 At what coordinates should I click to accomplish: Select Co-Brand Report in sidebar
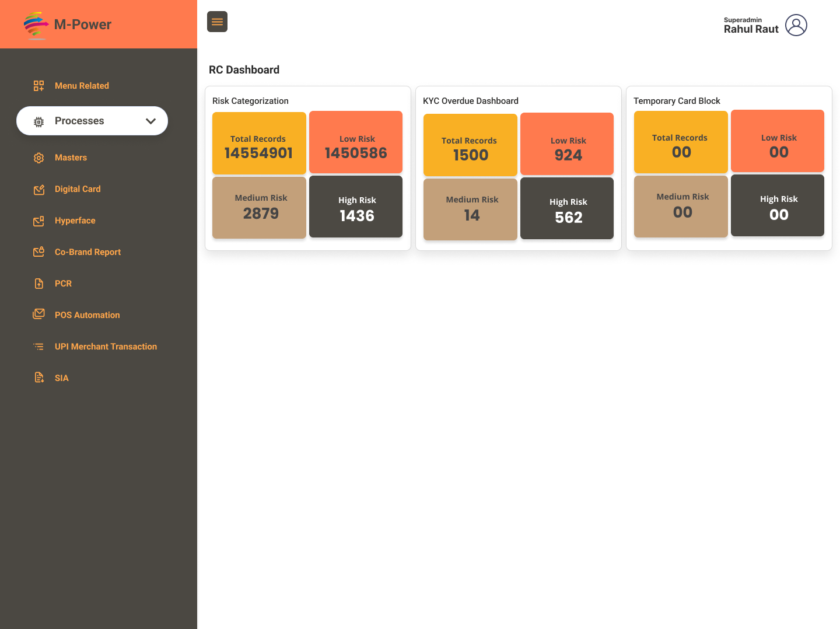(87, 252)
